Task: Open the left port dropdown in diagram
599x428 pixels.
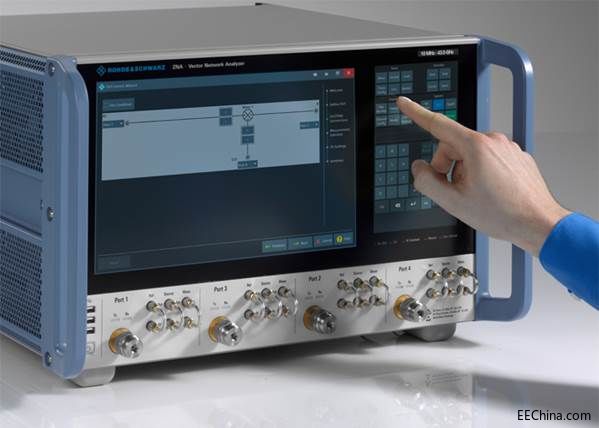Action: (x=113, y=124)
